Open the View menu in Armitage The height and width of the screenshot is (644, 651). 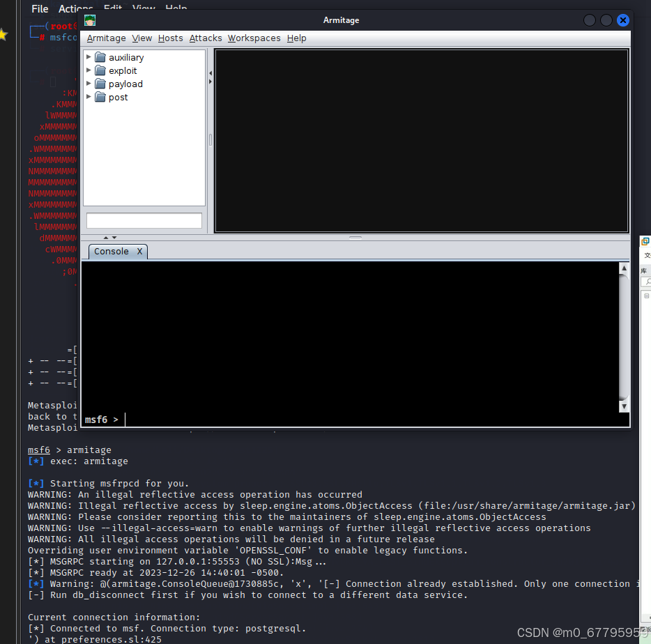coord(142,38)
